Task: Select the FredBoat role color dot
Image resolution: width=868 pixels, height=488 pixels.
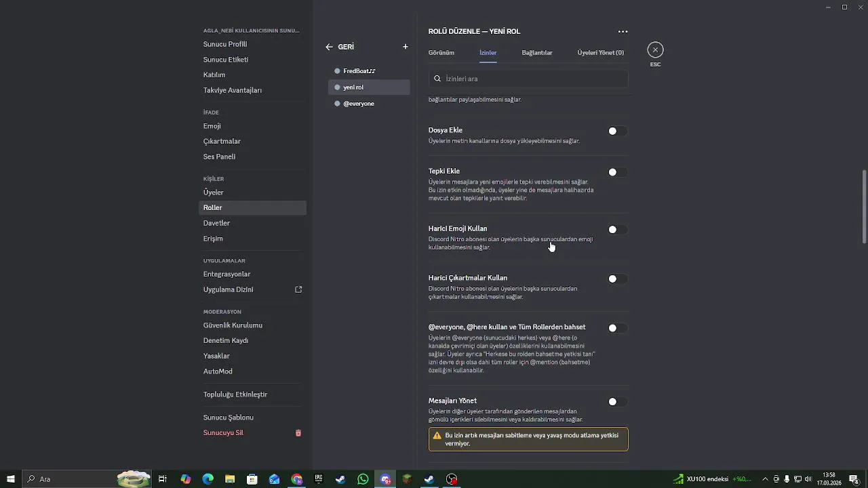Action: 338,71
